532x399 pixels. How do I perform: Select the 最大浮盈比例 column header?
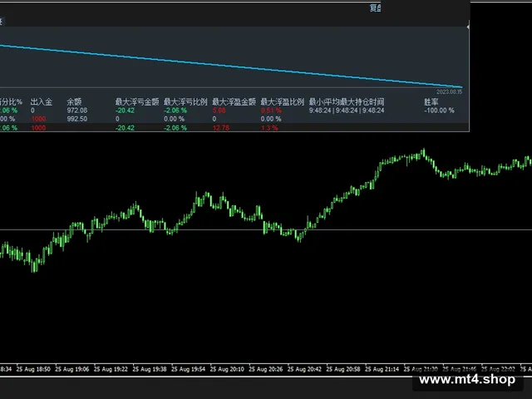pos(283,101)
